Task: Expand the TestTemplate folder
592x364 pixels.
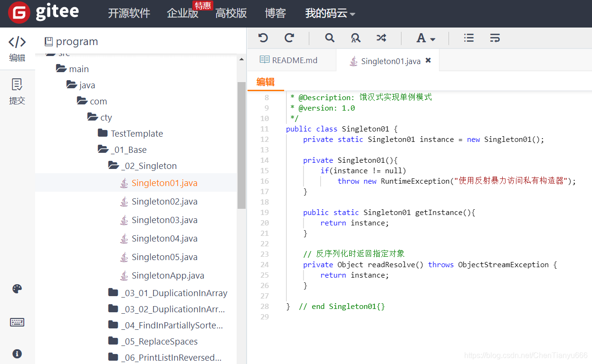Action: [103, 133]
